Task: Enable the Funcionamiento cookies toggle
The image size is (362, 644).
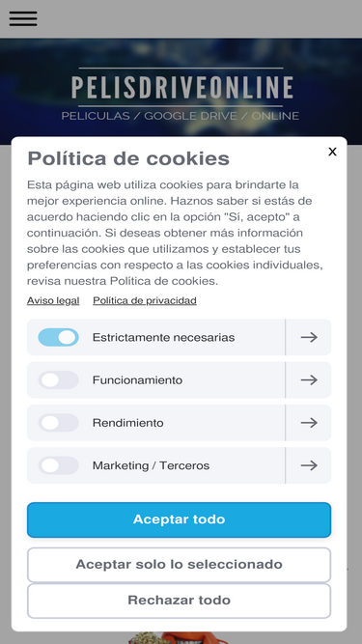Action: click(58, 379)
